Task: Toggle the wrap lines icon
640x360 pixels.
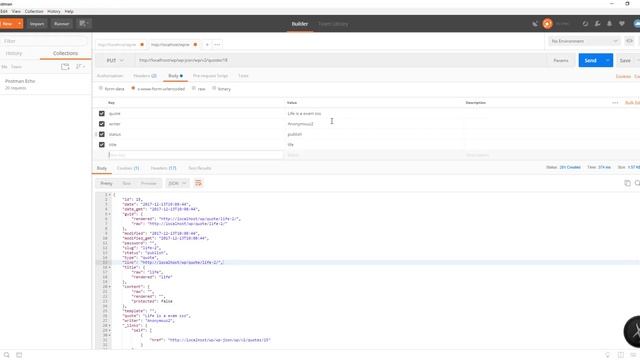Action: pyautogui.click(x=198, y=183)
